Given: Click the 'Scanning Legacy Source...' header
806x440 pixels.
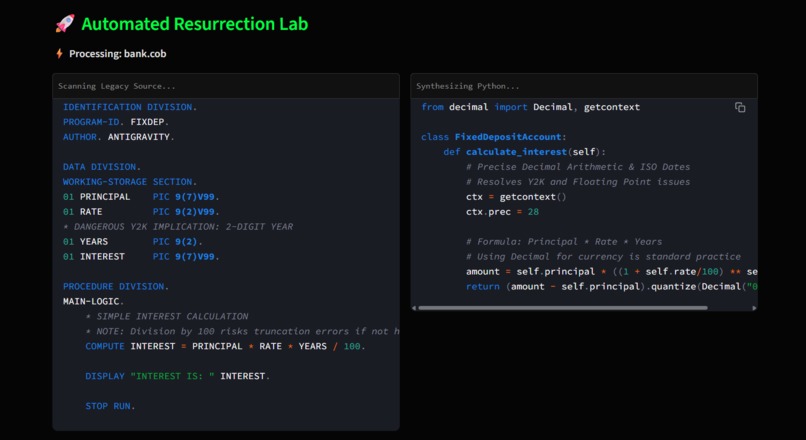Looking at the screenshot, I should (117, 86).
